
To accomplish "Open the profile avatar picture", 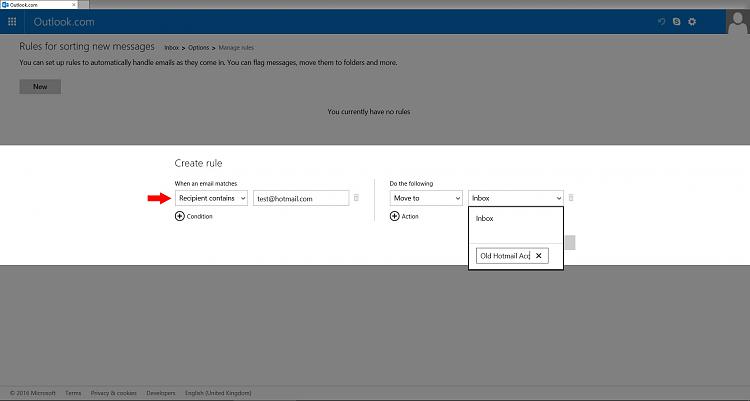I will tap(738, 22).
